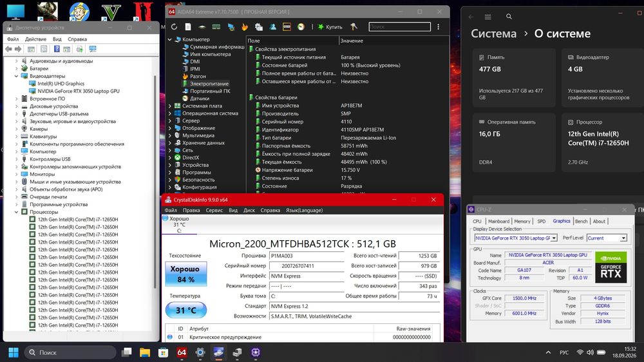Click the AIDA64 RAM module toolbar icon
The height and width of the screenshot is (362, 644).
pyautogui.click(x=216, y=26)
